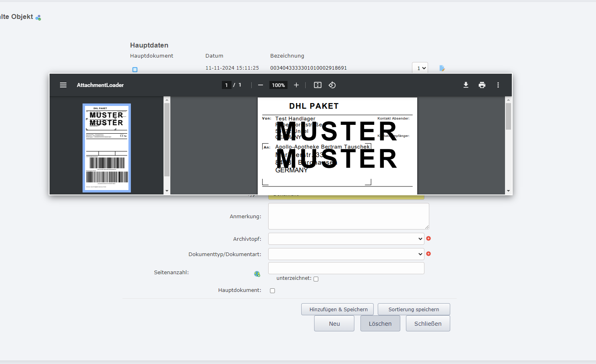
Task: Enable the Hauptdokument checkbox in the form
Action: 272,290
